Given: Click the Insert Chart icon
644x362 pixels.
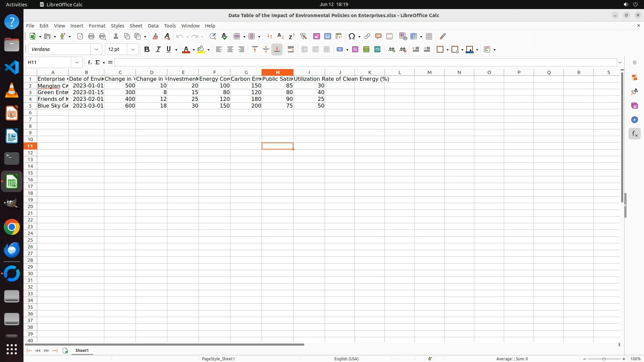Looking at the screenshot, I should point(328,36).
